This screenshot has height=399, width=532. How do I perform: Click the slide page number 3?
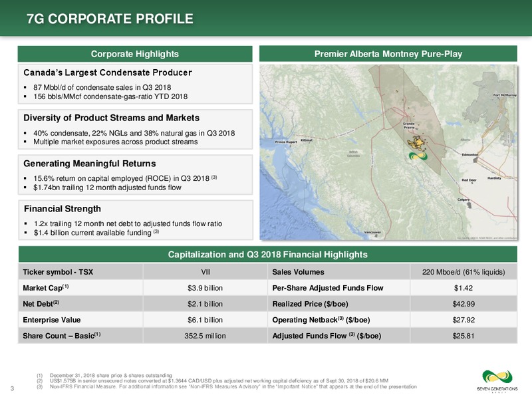click(12, 388)
